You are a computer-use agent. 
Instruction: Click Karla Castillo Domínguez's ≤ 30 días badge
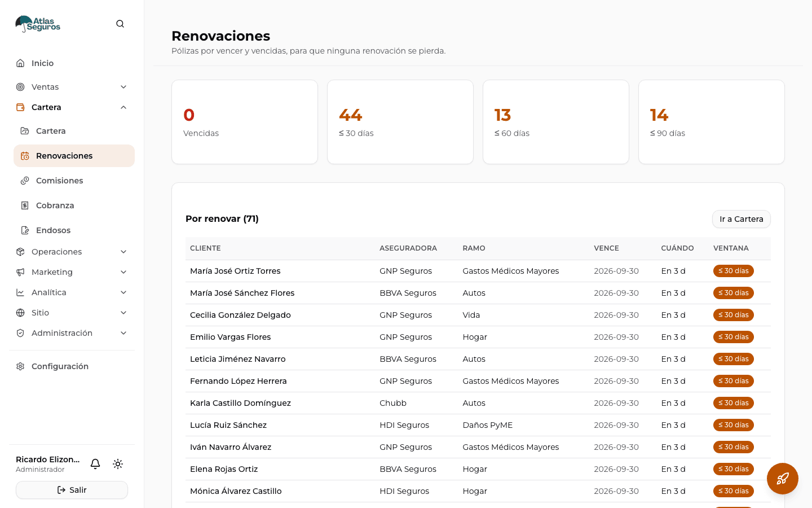733,403
